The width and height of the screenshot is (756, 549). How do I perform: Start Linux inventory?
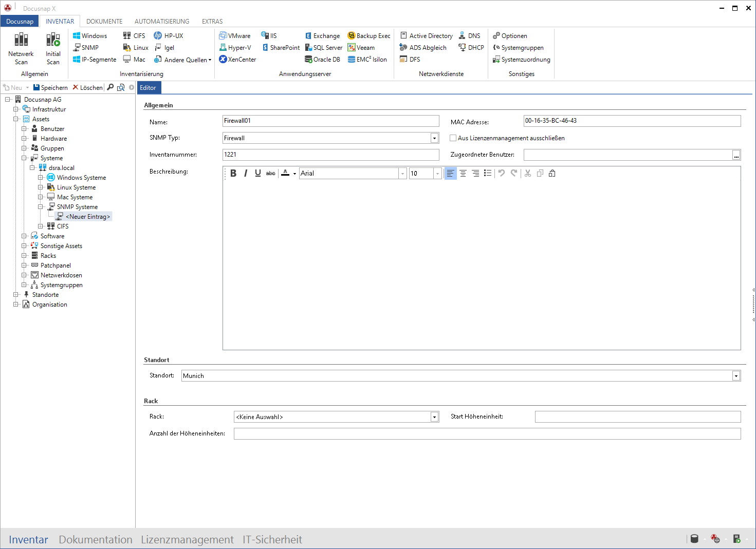tap(136, 48)
